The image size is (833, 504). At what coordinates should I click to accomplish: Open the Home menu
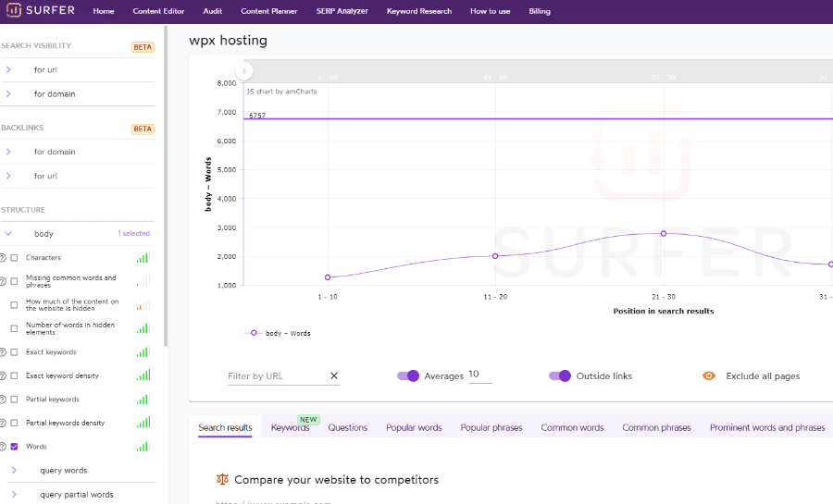click(104, 11)
